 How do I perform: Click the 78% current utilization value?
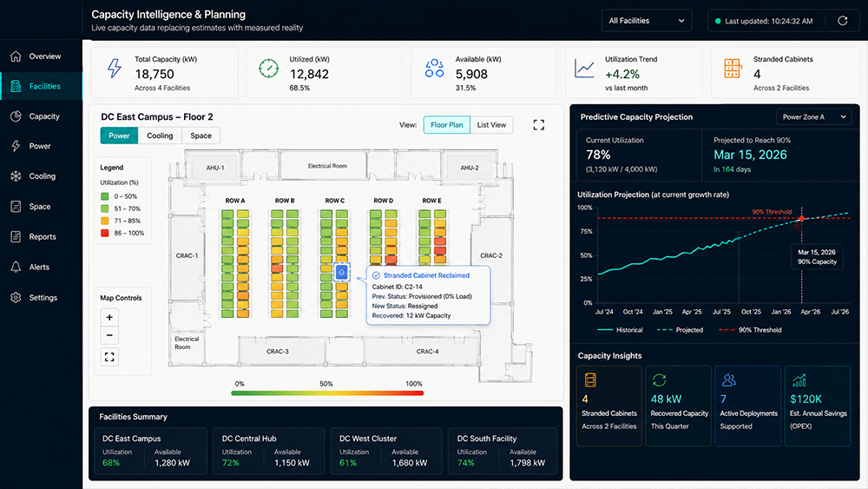coord(598,155)
